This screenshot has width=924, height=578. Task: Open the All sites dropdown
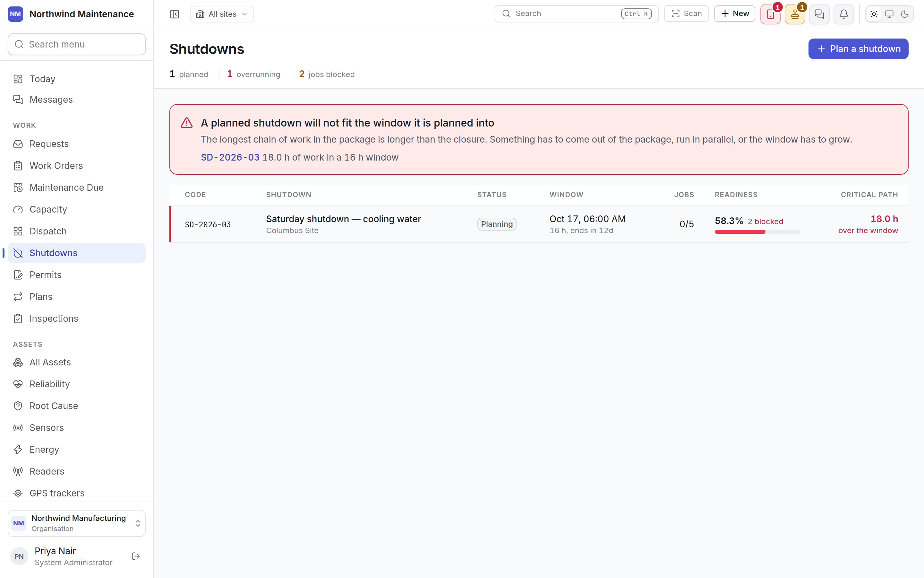[x=222, y=14]
